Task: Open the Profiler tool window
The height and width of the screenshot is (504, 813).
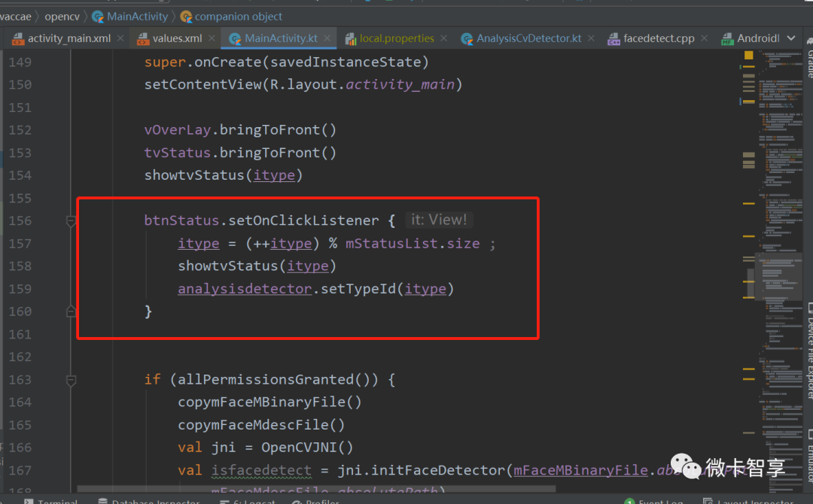Action: click(x=315, y=501)
